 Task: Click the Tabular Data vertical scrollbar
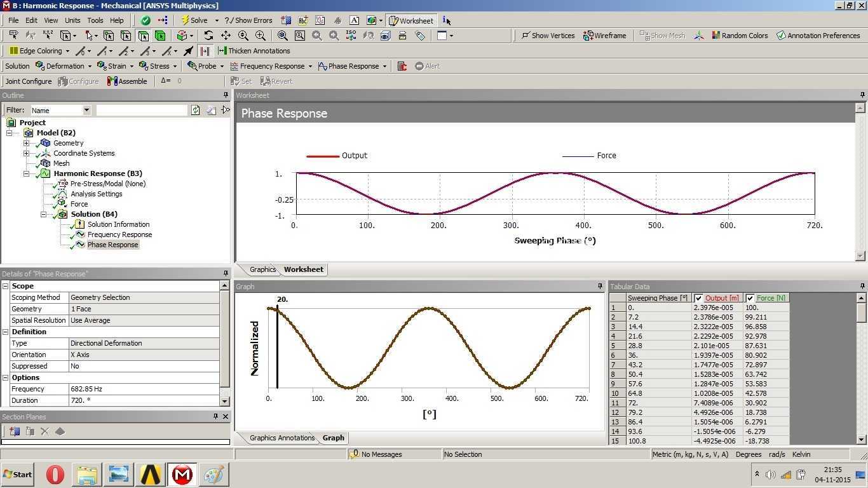coord(862,369)
